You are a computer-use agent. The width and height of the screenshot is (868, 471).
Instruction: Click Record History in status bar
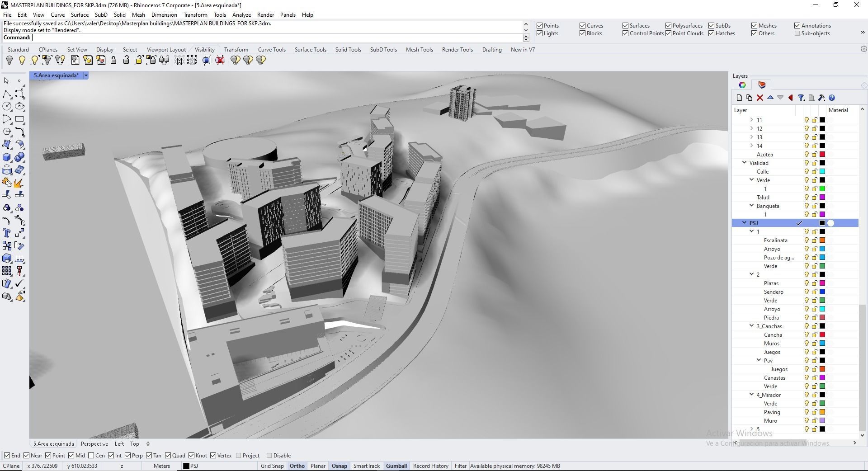click(430, 466)
